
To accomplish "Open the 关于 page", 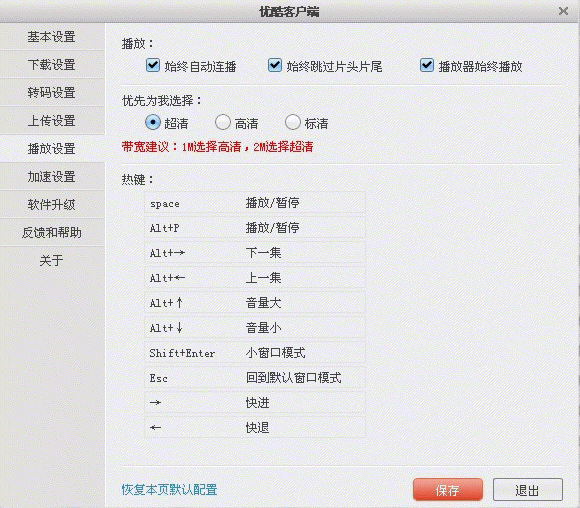I will [52, 260].
